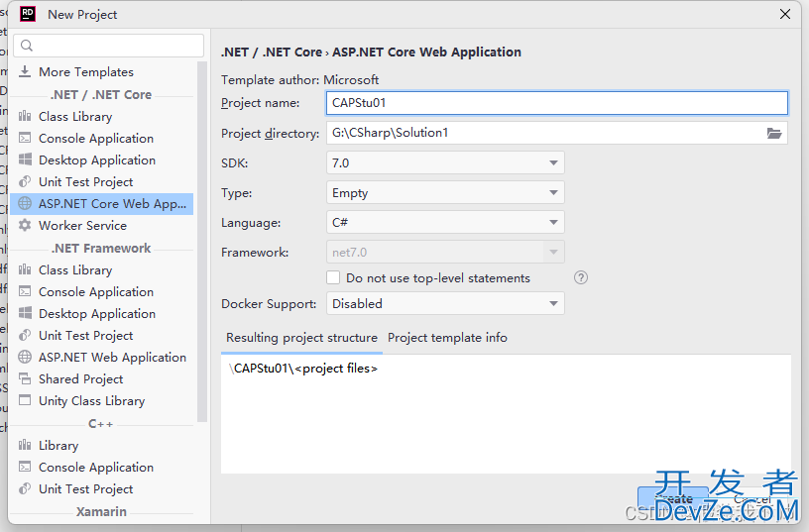Click the Rider logo icon in title bar

(28, 14)
